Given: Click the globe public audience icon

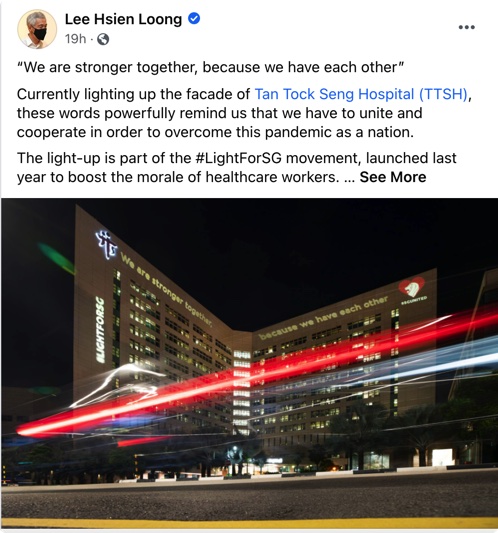Looking at the screenshot, I should point(103,39).
